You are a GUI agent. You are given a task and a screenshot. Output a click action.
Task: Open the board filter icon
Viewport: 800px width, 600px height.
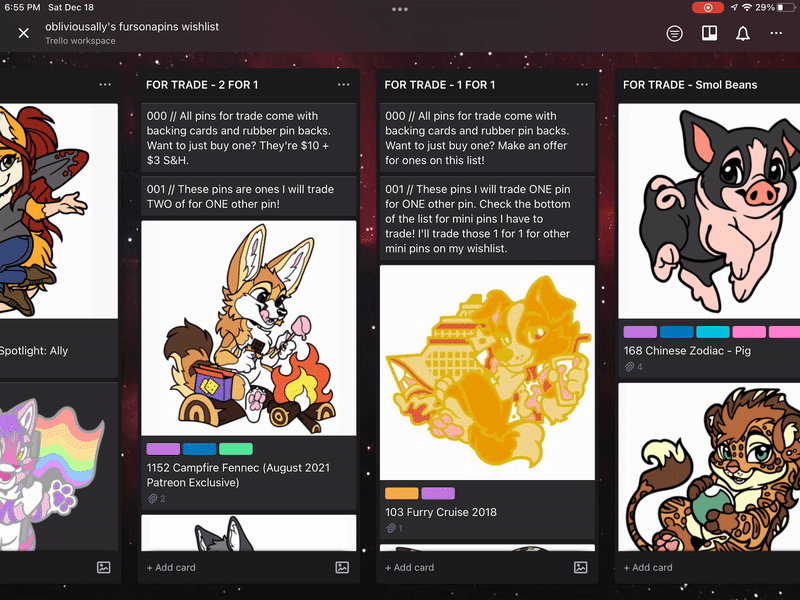[x=675, y=33]
